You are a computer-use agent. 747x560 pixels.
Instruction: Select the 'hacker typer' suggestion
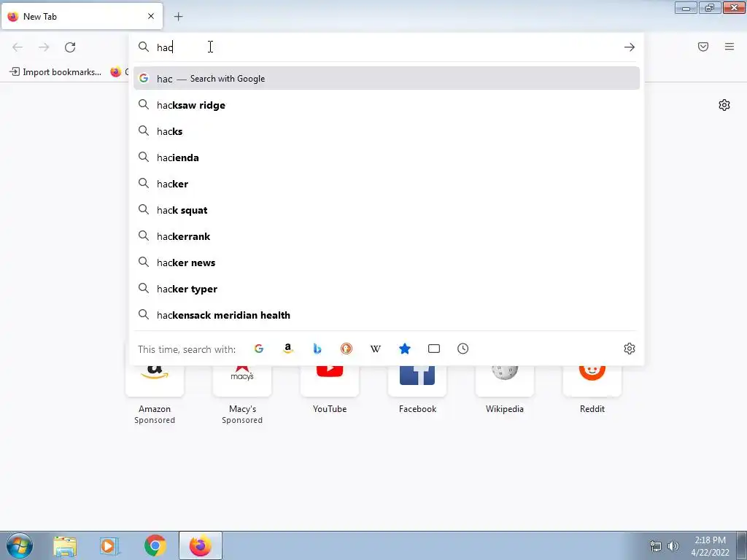(387, 289)
